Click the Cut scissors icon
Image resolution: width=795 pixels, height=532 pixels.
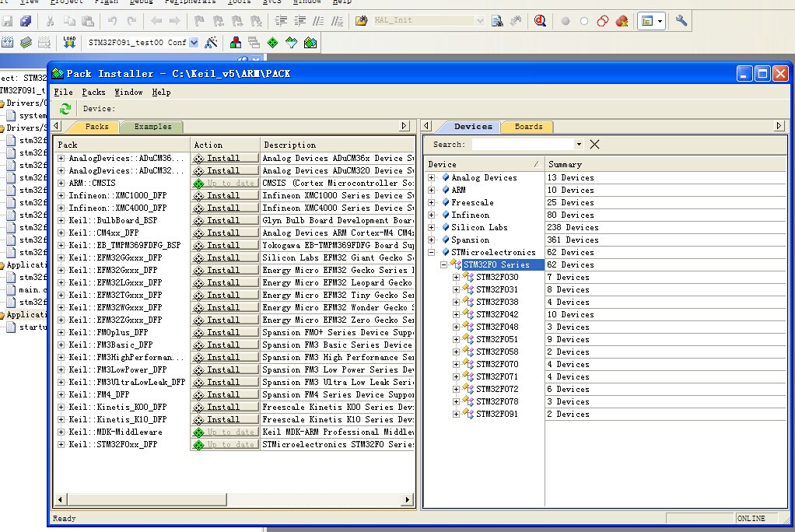pos(50,21)
